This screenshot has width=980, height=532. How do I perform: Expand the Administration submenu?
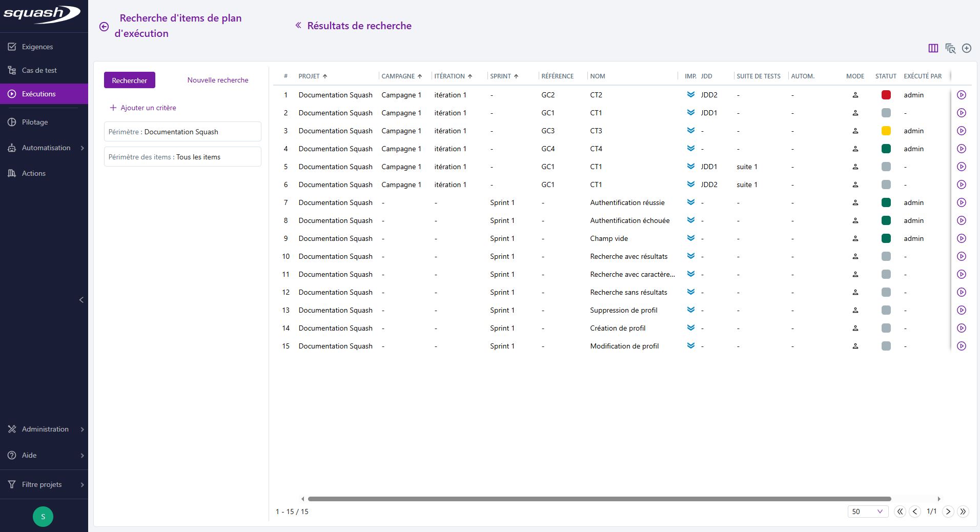tap(44, 429)
